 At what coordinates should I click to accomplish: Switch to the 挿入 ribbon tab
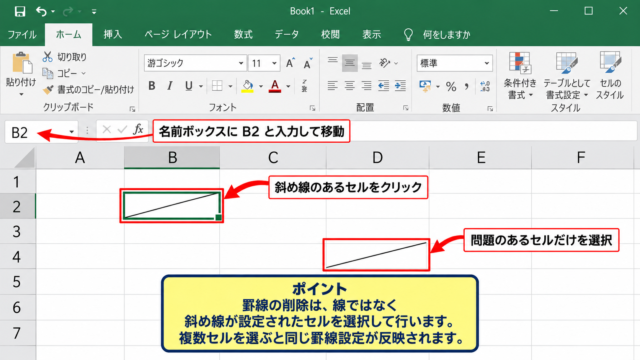tap(112, 35)
